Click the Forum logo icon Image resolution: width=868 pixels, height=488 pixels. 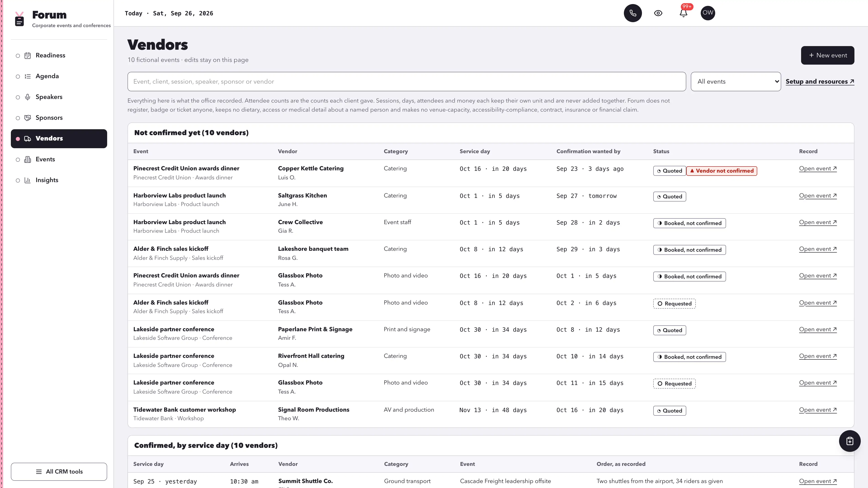click(19, 19)
